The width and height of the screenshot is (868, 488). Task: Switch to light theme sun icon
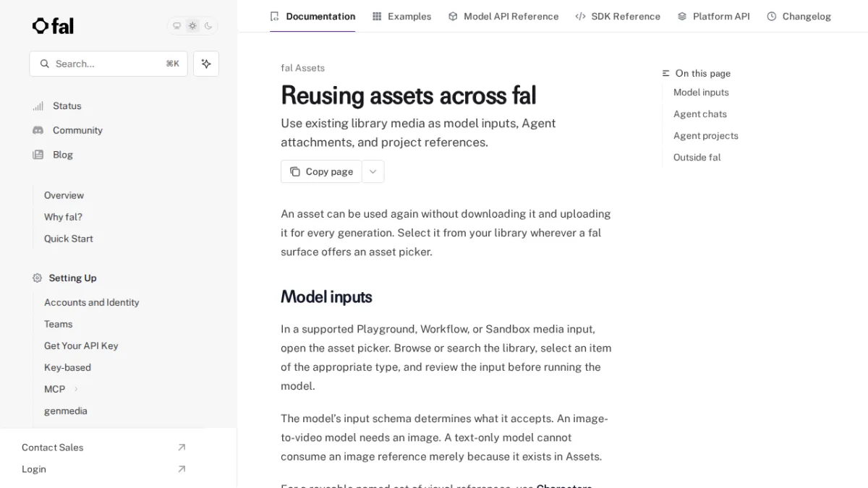click(192, 26)
